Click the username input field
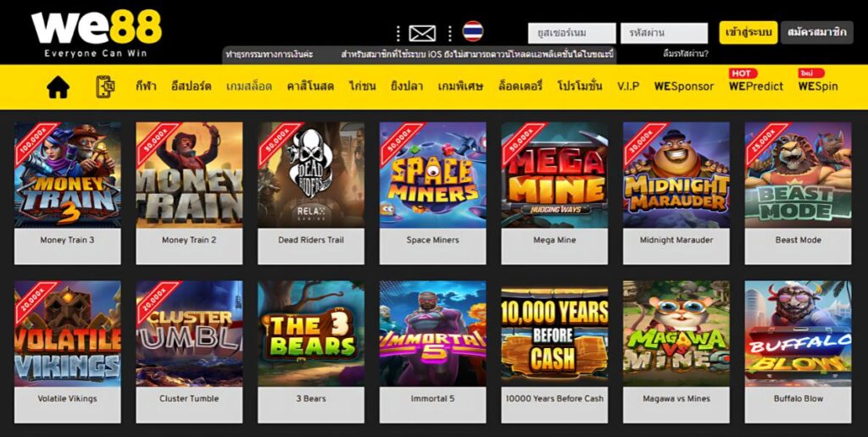This screenshot has height=437, width=868. click(572, 33)
